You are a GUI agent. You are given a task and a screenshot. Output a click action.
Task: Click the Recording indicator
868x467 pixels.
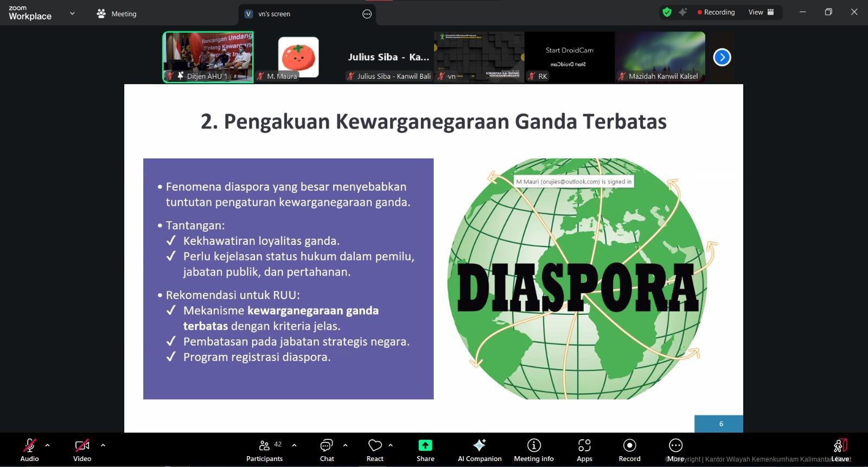(x=716, y=12)
